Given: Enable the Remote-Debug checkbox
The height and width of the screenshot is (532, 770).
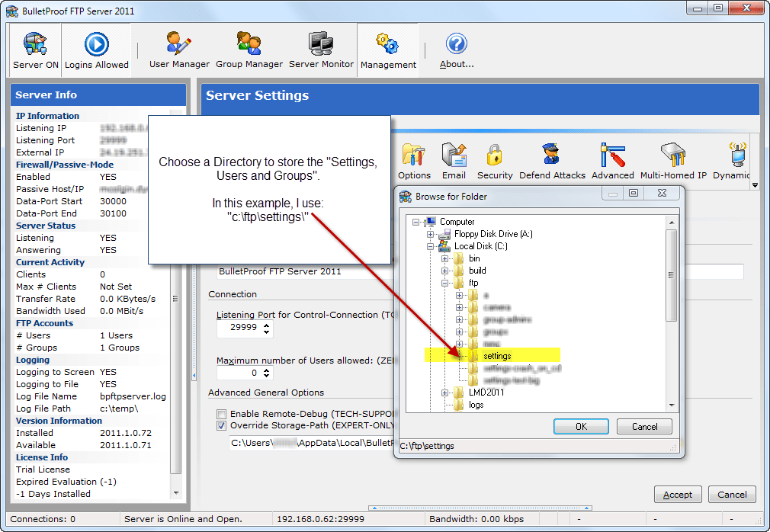Looking at the screenshot, I should 222,414.
